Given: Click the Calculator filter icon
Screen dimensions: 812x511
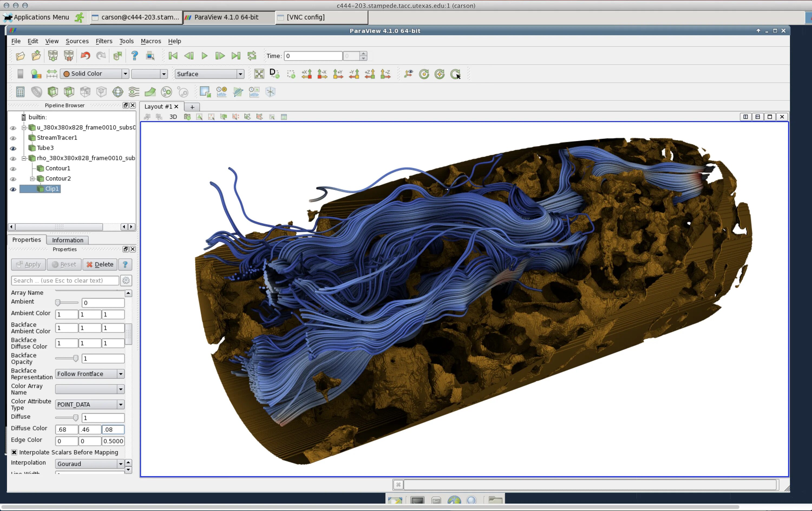Looking at the screenshot, I should click(20, 92).
